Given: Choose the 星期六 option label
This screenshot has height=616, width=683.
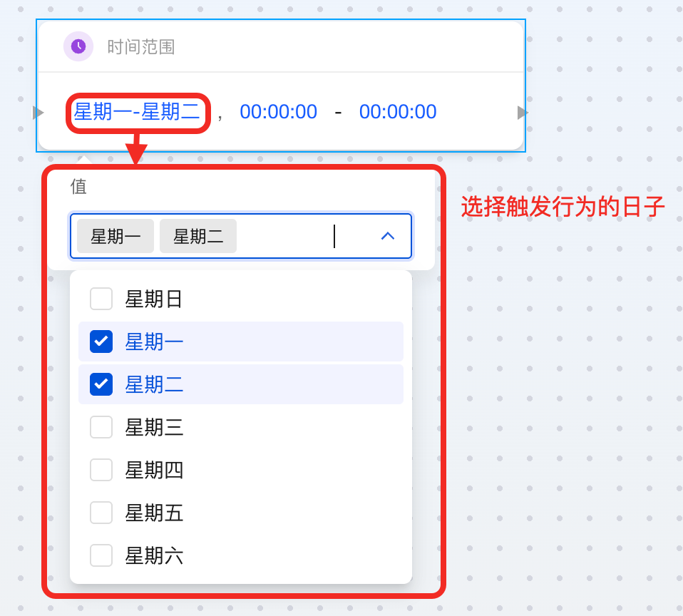Looking at the screenshot, I should coord(154,555).
